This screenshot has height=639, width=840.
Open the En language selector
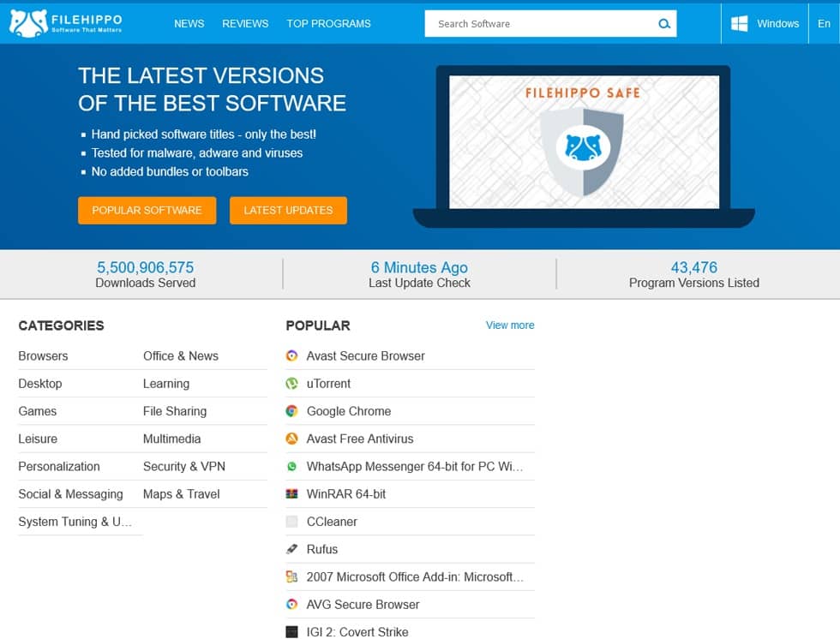[x=824, y=23]
